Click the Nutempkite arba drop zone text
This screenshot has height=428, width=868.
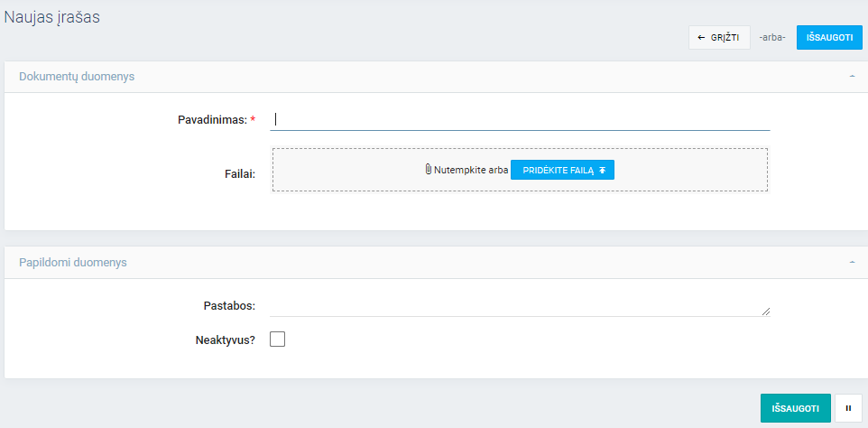[x=470, y=170]
